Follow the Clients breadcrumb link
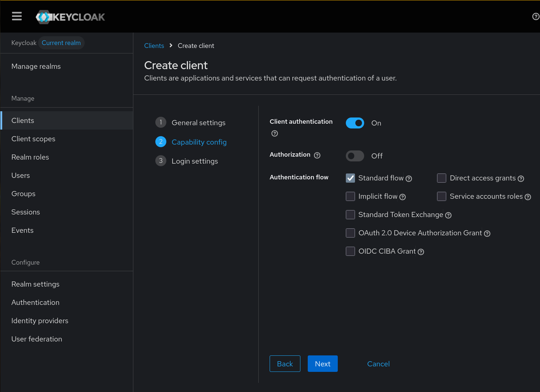Image resolution: width=540 pixels, height=392 pixels. point(154,46)
